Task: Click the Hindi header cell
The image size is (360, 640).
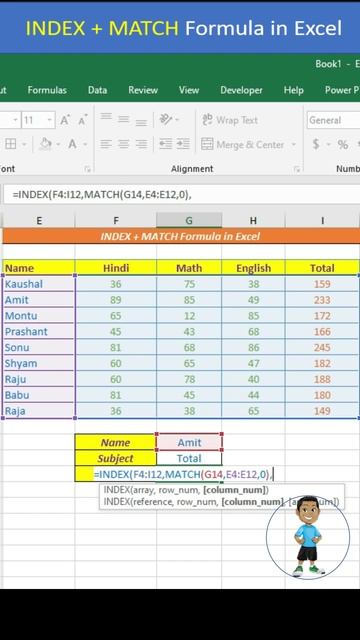Action: (x=116, y=268)
